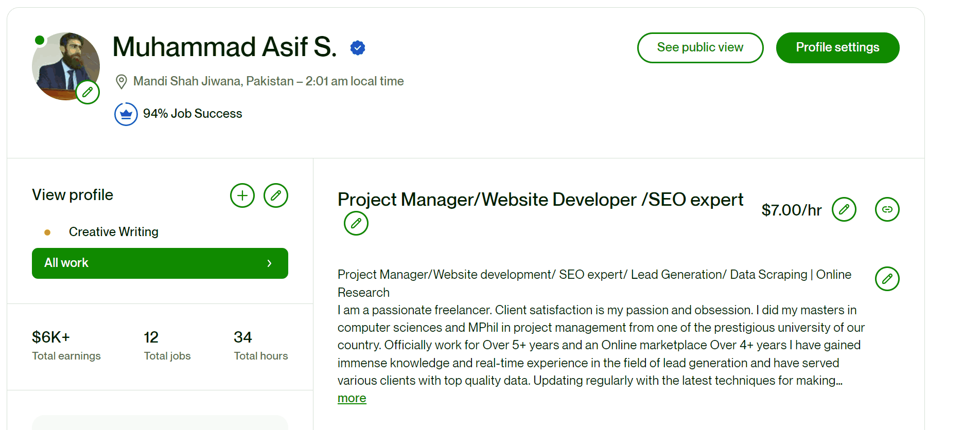Image resolution: width=980 pixels, height=430 pixels.
Task: Click the location pin icon
Action: click(x=121, y=82)
